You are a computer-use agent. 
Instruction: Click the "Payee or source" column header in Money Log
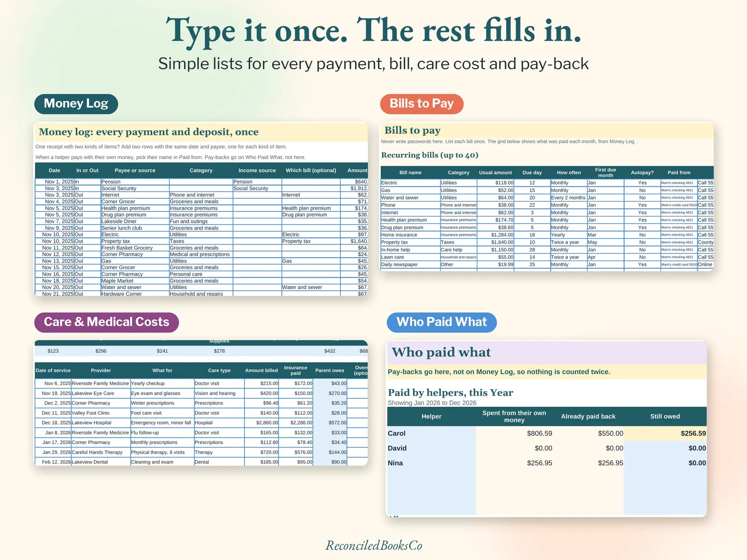[x=135, y=170]
